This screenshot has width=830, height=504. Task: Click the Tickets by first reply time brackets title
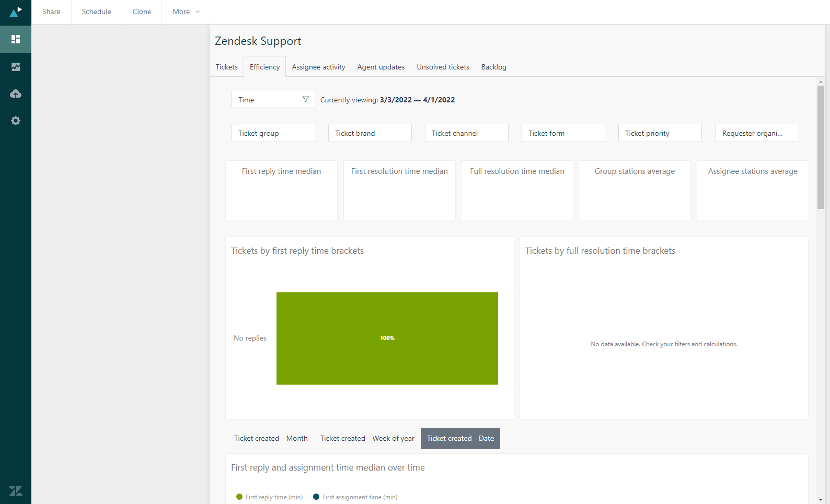tap(297, 251)
